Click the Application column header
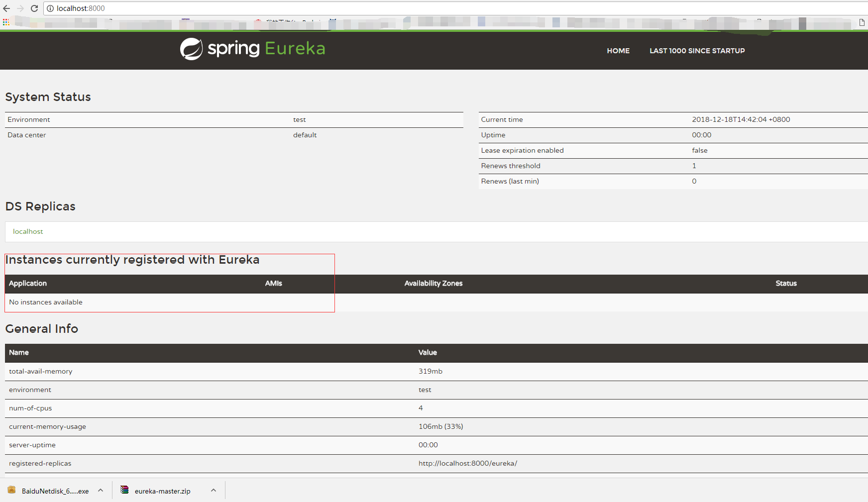The image size is (868, 502). (28, 283)
